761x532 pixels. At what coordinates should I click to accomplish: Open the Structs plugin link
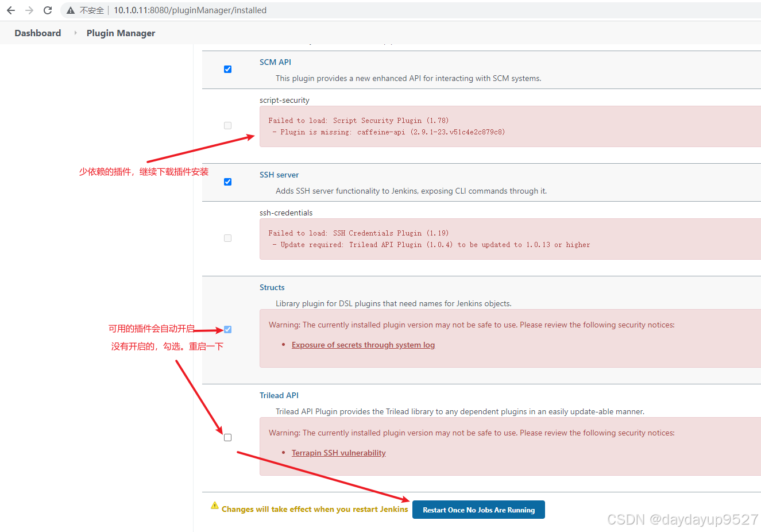[272, 287]
